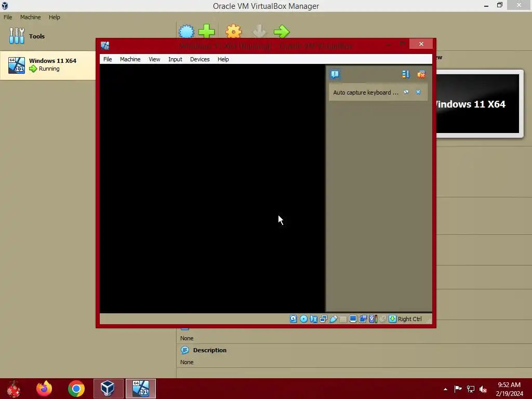Click the Right Ctrl host key label

[409, 319]
